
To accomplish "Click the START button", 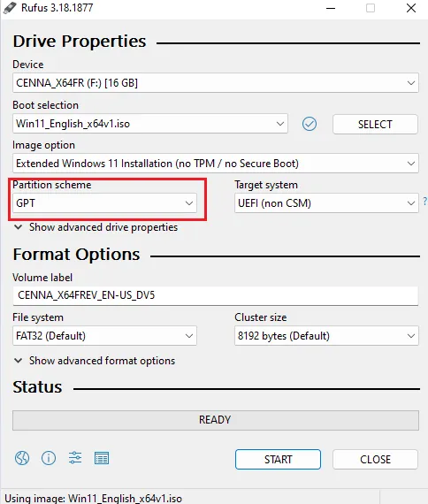I will point(278,459).
